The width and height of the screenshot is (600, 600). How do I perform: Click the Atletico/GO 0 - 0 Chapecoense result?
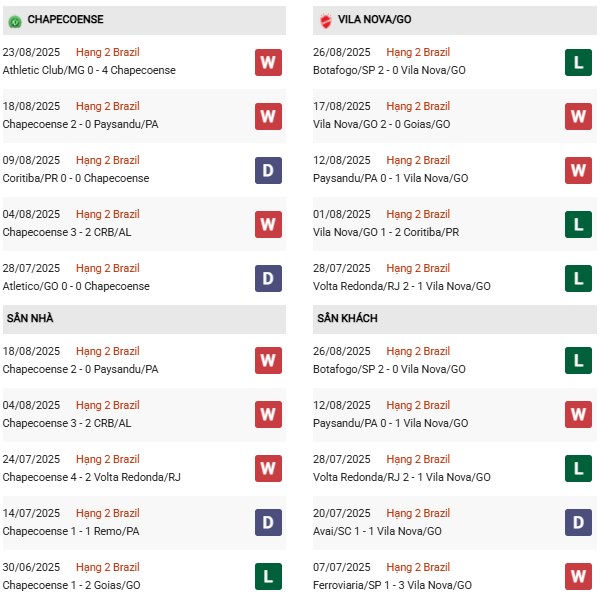pyautogui.click(x=76, y=286)
